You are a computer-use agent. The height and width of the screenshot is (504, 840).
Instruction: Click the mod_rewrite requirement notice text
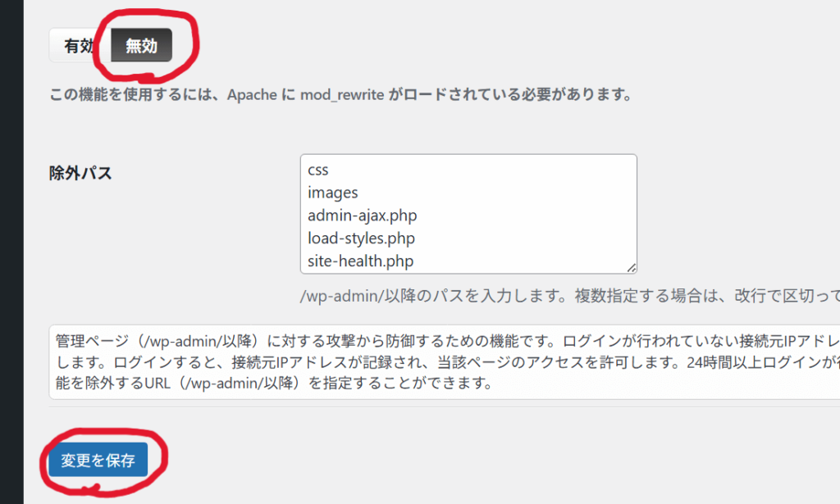[x=340, y=94]
